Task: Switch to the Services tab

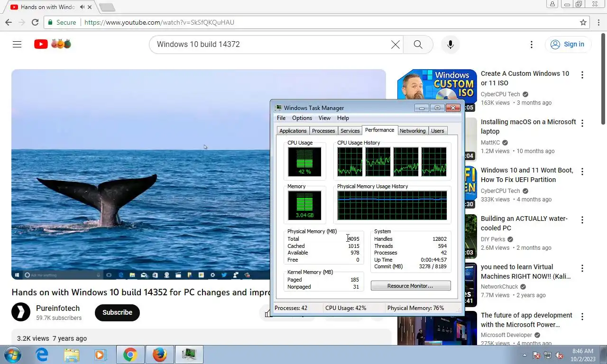Action: pyautogui.click(x=350, y=131)
